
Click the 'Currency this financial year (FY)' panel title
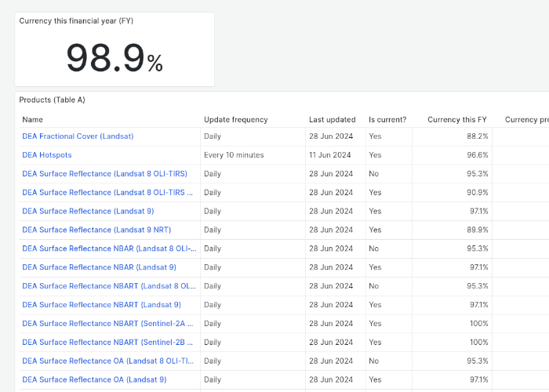[76, 21]
